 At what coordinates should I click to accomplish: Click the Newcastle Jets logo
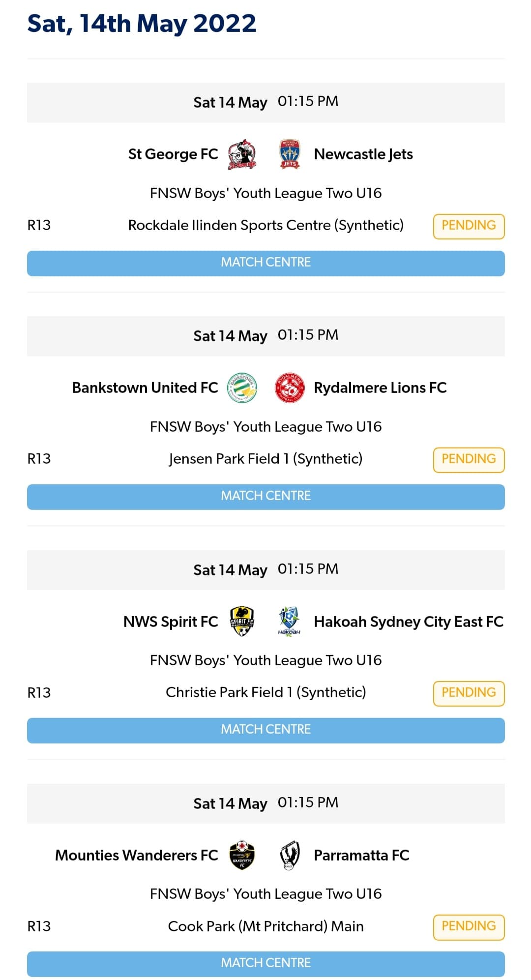(x=291, y=154)
